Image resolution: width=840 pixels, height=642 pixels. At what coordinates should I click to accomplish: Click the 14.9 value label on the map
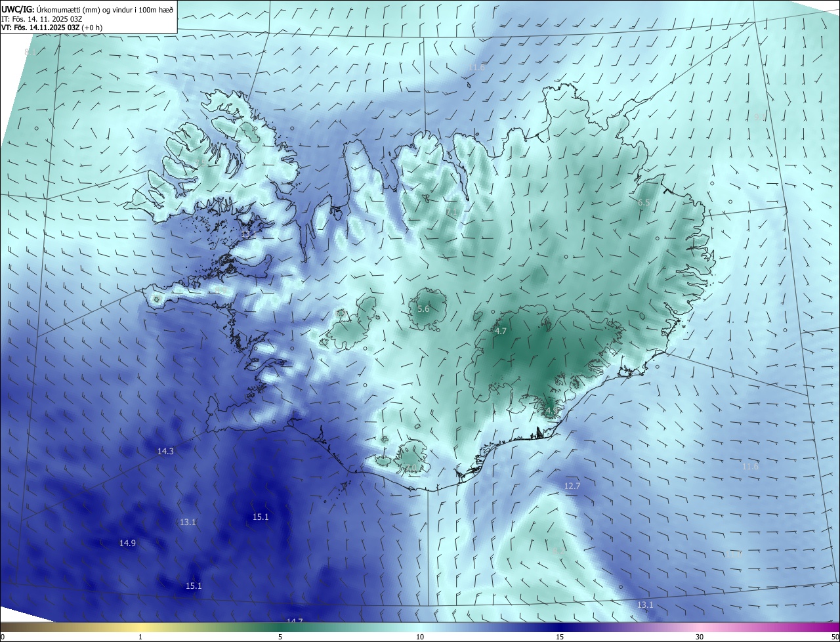[127, 543]
